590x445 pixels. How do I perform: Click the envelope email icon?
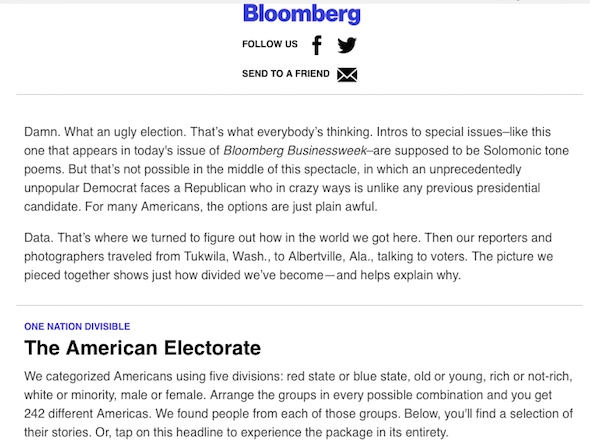click(347, 74)
